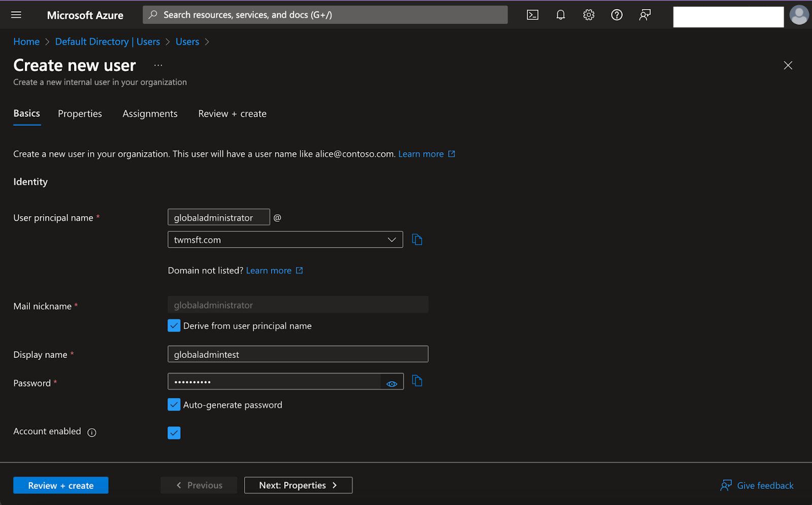The height and width of the screenshot is (505, 812).
Task: Open feedback icon in top bar
Action: (645, 15)
